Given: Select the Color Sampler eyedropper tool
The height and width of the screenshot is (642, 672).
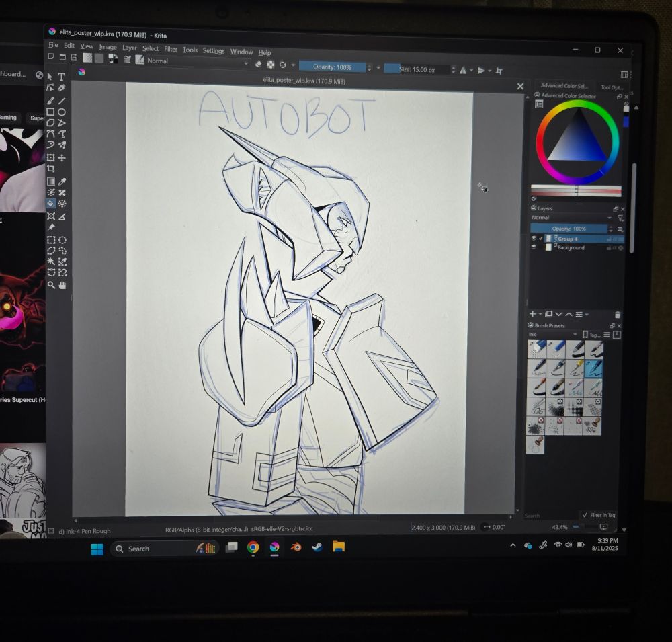Looking at the screenshot, I should [x=62, y=182].
